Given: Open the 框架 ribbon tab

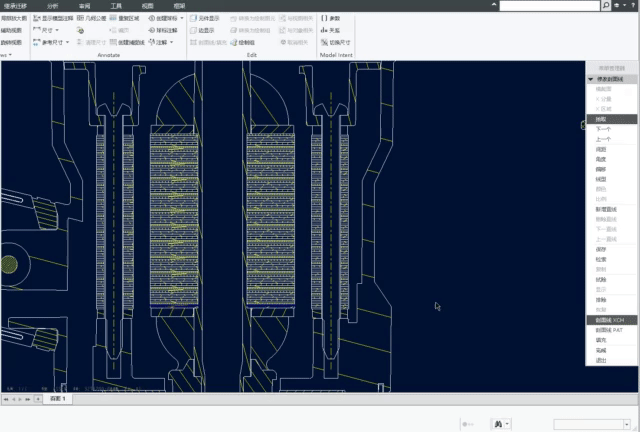Looking at the screenshot, I should [x=179, y=6].
